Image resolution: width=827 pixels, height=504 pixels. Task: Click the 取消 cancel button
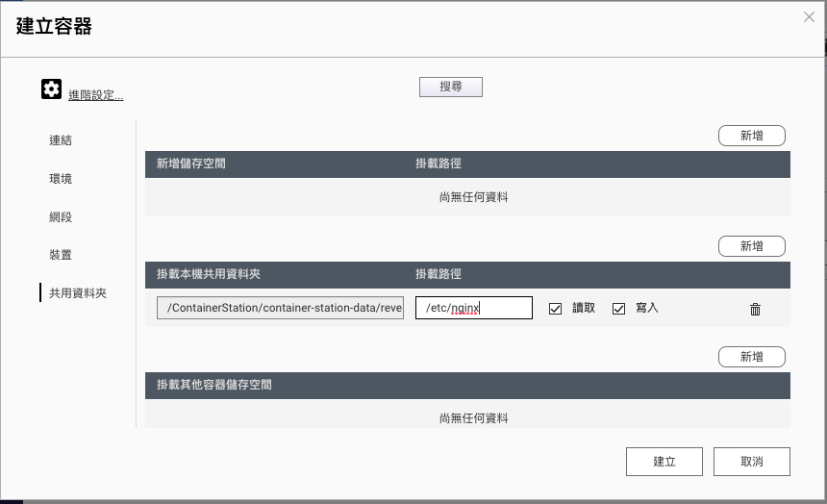point(752,462)
